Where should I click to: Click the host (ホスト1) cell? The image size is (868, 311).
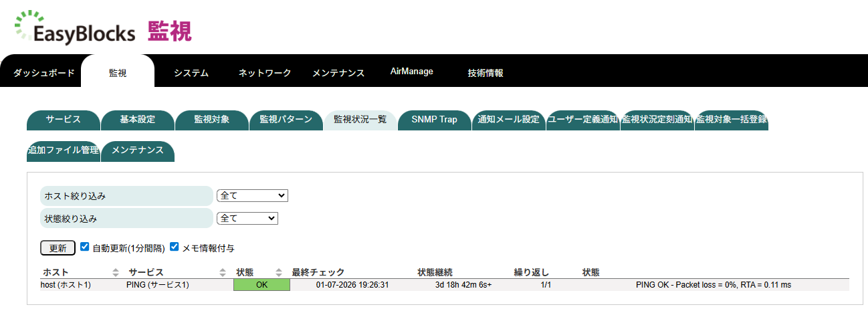click(x=66, y=285)
